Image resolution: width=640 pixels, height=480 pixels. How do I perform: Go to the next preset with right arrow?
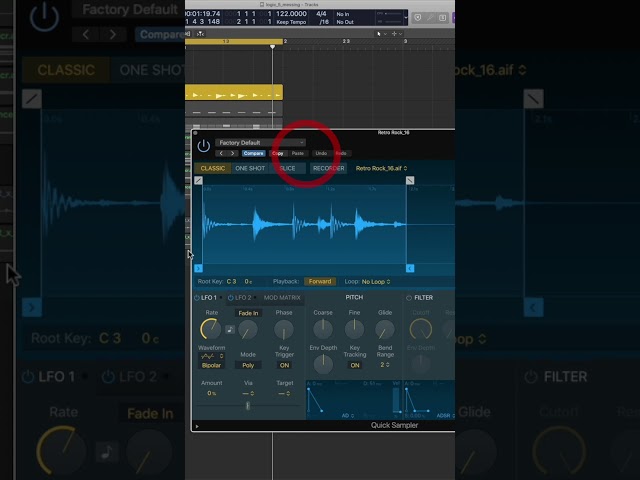[x=233, y=153]
